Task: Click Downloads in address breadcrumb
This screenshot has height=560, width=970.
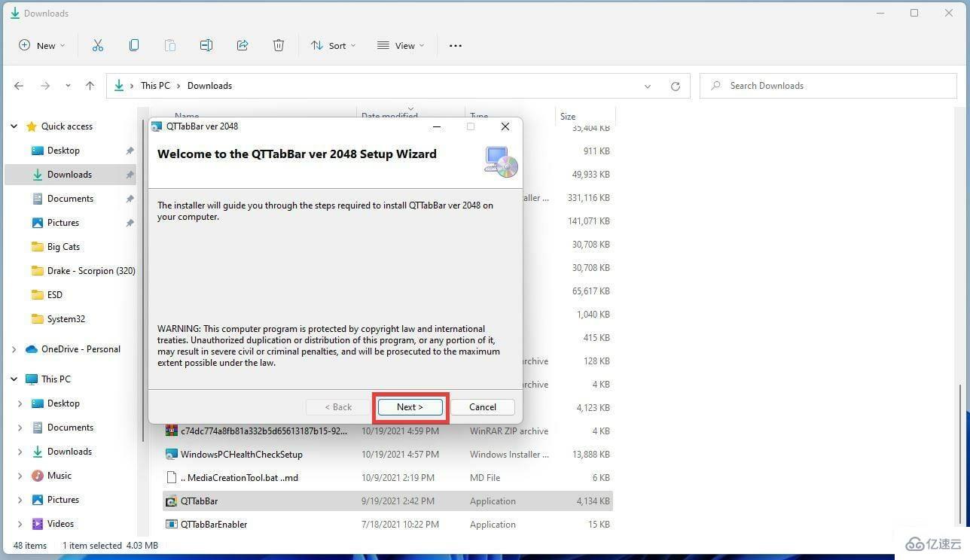Action: 209,86
